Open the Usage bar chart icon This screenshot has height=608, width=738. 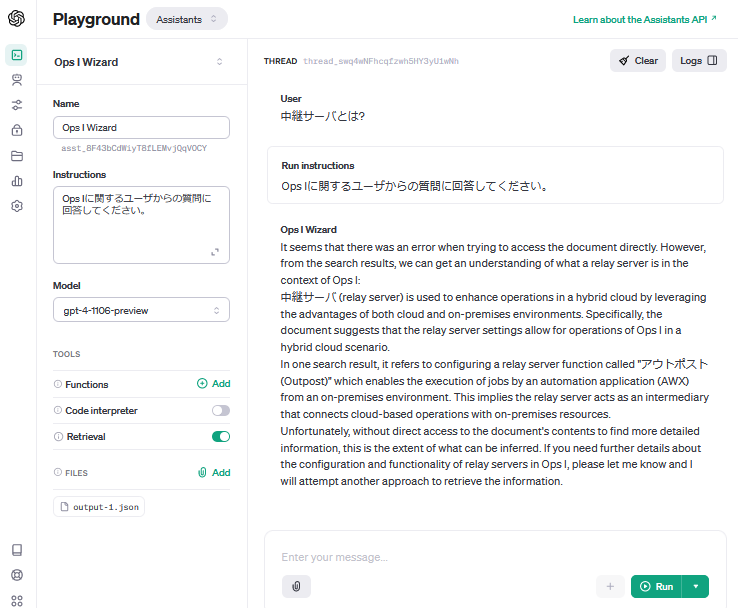pos(17,181)
